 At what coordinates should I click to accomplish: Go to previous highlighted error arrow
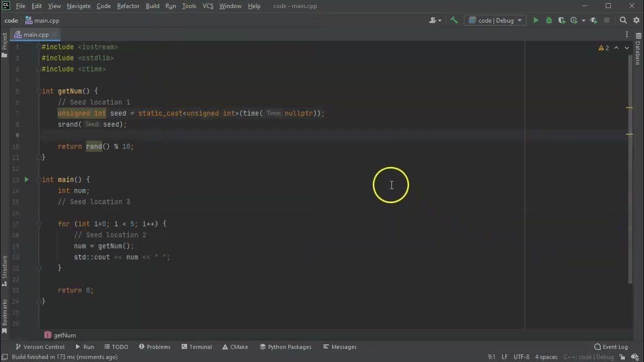point(616,48)
